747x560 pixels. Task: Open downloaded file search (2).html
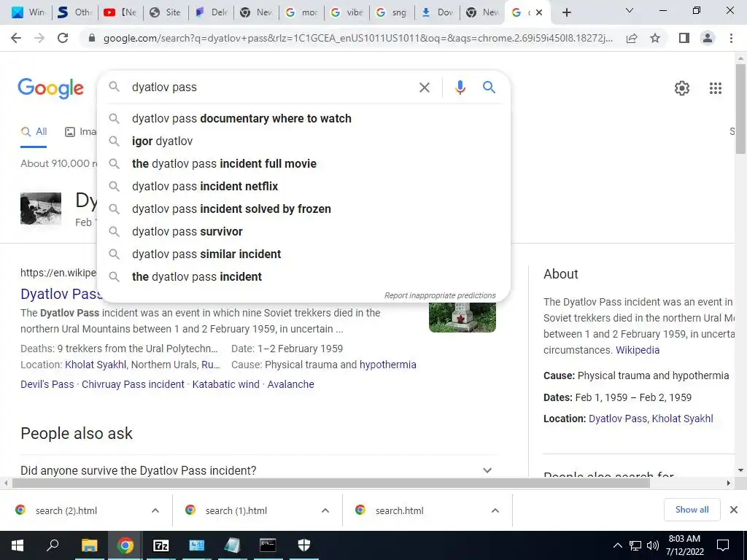pos(66,510)
